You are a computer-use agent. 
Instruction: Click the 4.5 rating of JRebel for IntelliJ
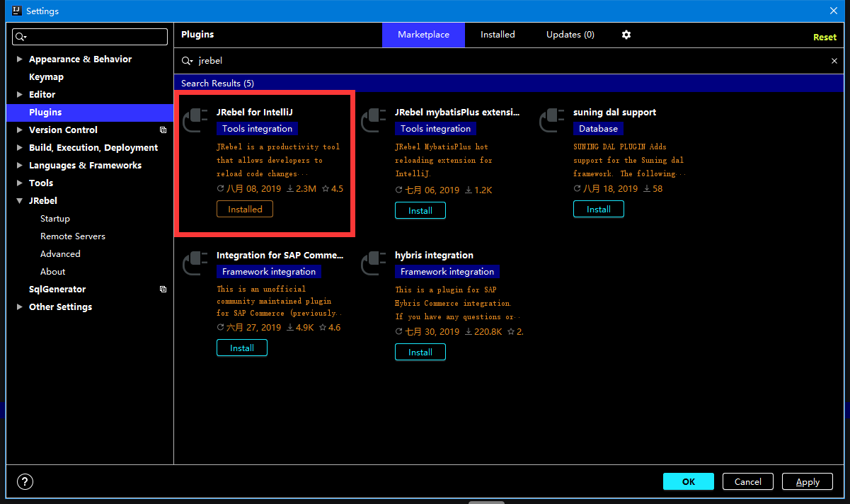pos(333,189)
